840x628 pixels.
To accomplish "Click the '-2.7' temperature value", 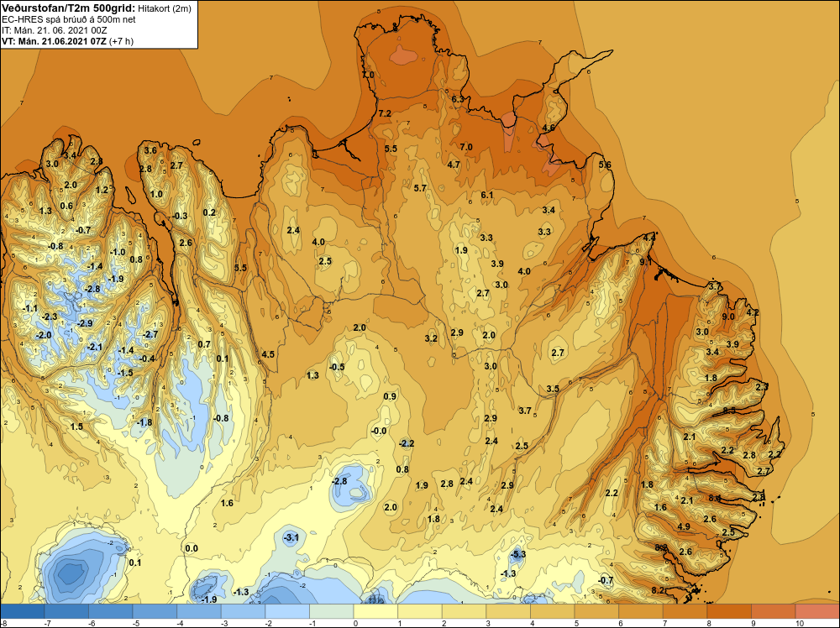I will (x=150, y=334).
